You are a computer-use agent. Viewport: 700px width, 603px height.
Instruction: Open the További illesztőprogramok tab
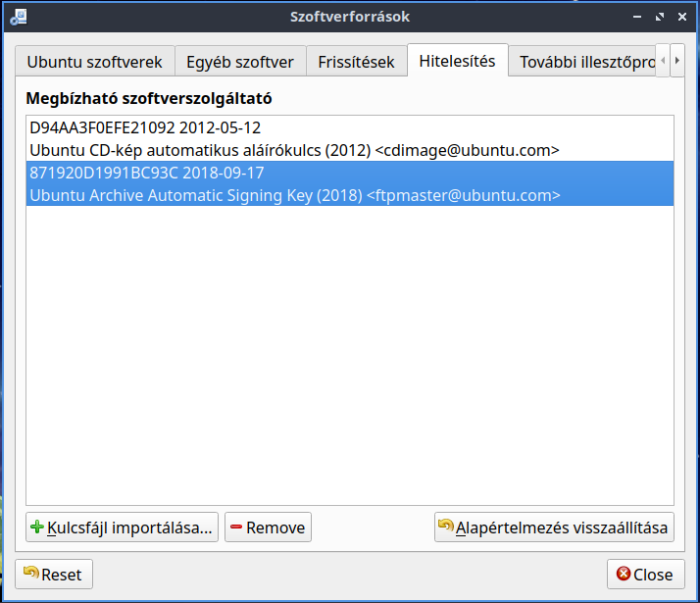point(581,62)
